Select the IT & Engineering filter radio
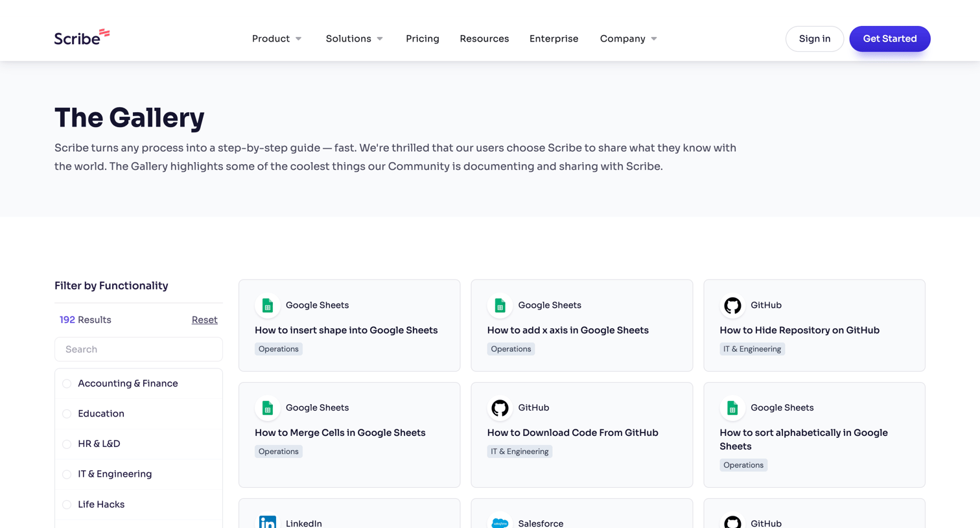Screen dimensions: 980x528 pos(67,474)
